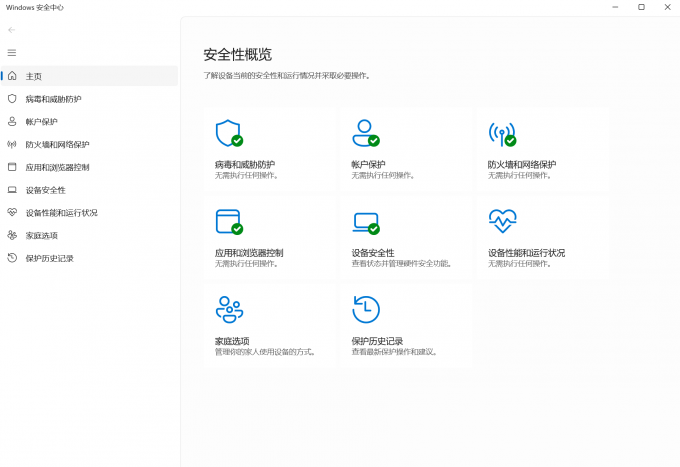Click the 设备性能和运行状况 card title

tap(526, 253)
